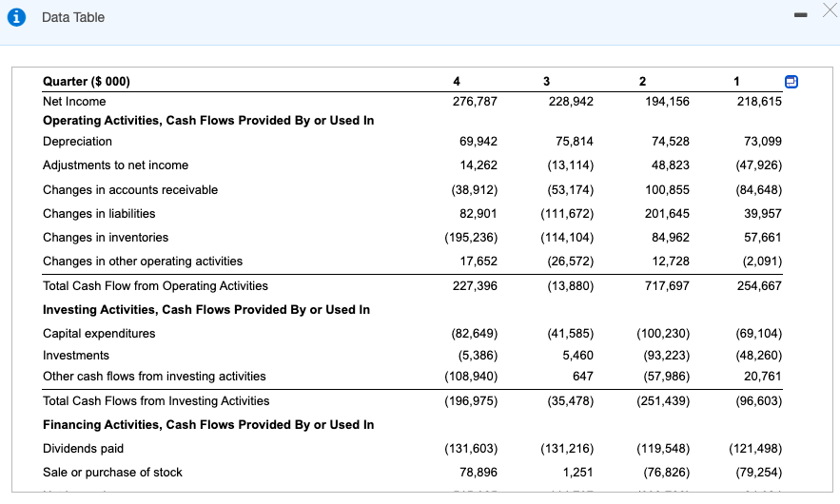Image resolution: width=840 pixels, height=504 pixels.
Task: Click Changes in accounts receivable label
Action: click(130, 189)
